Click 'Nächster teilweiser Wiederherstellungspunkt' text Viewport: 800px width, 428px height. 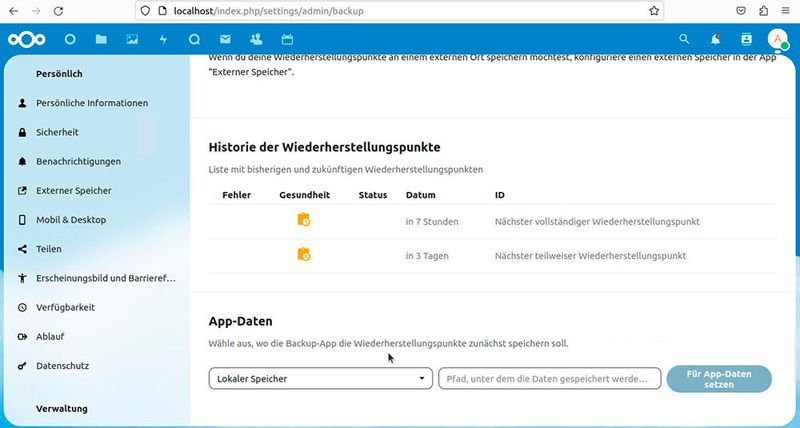590,256
